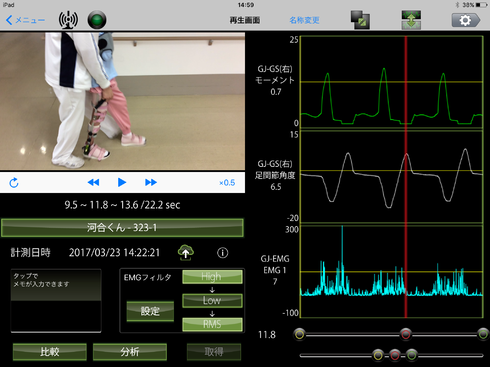Rewind the gait video
490x367 pixels.
point(93,182)
